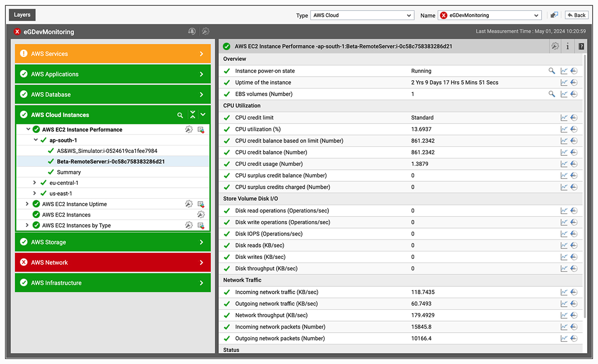Collapse AWS Cloud Instances using its down chevron

coord(203,115)
